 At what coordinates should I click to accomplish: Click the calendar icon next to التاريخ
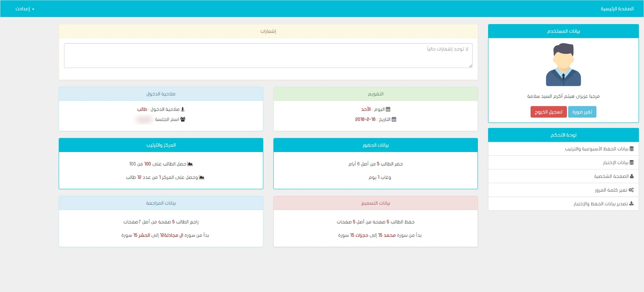pos(394,119)
